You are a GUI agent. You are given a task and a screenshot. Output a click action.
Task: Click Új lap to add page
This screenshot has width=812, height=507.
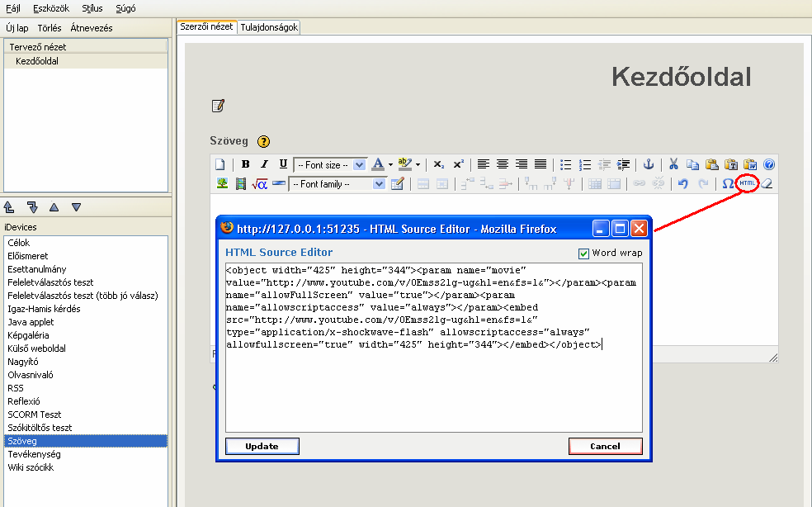17,28
